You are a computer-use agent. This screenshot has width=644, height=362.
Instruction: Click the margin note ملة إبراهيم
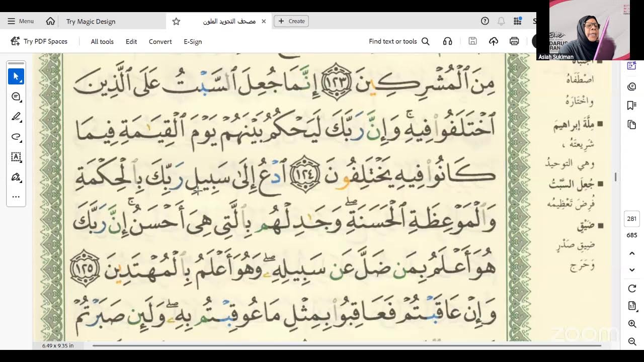coord(574,126)
